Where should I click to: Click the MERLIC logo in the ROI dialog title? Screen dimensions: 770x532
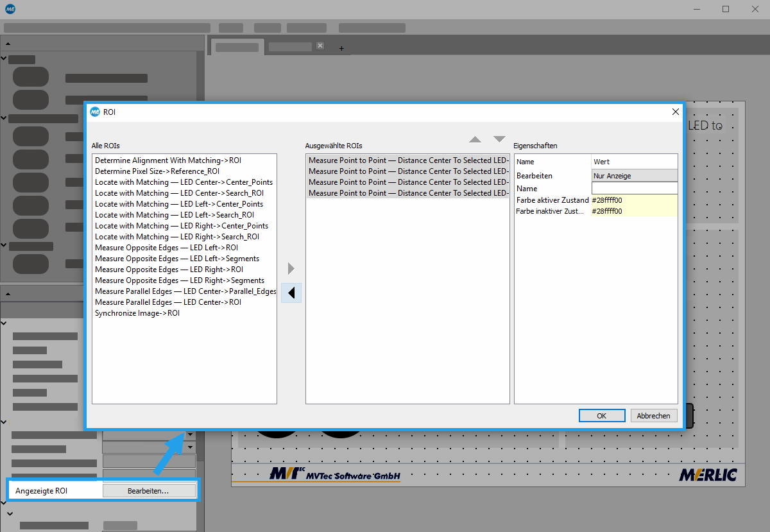(x=95, y=112)
